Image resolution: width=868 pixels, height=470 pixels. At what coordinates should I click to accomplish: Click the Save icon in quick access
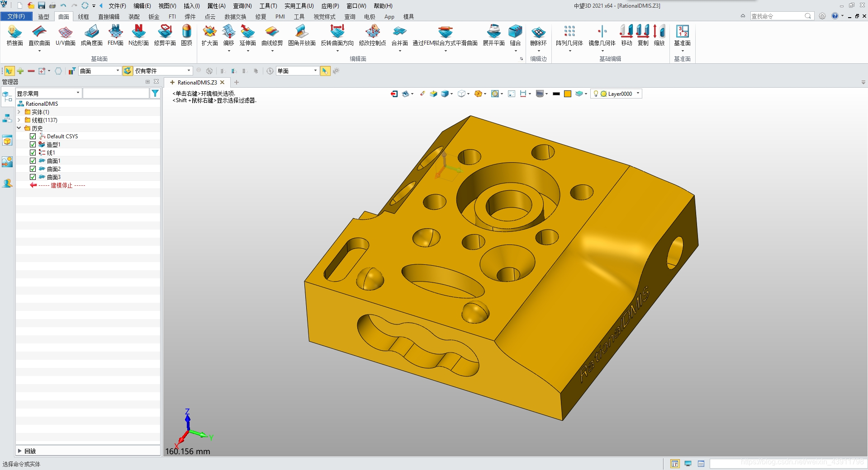point(42,5)
